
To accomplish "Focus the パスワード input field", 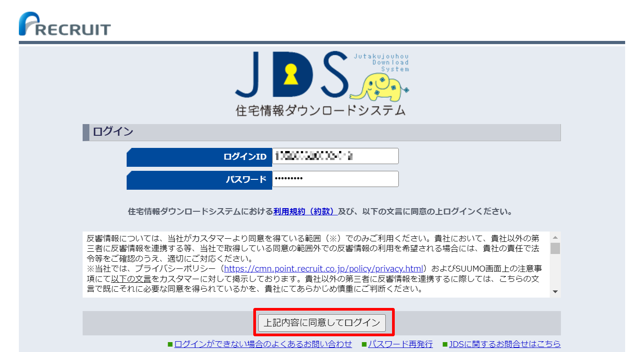I will [x=335, y=179].
